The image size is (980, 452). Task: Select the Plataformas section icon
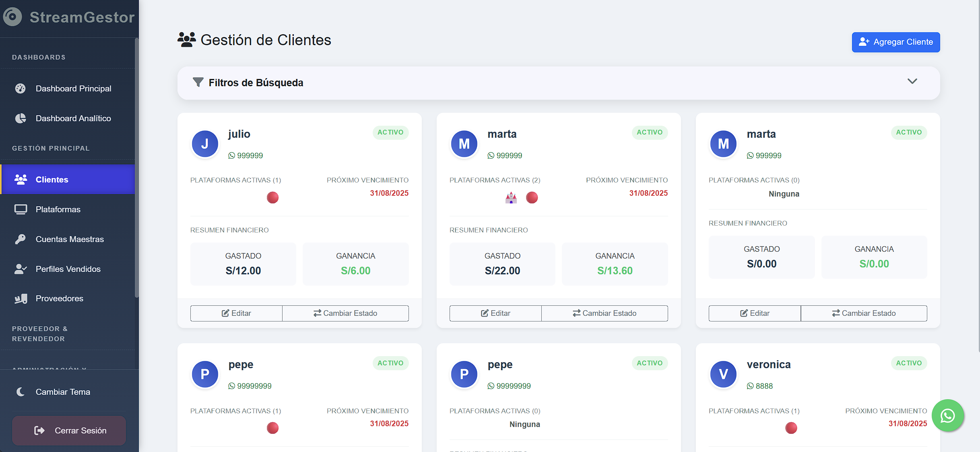coord(21,209)
